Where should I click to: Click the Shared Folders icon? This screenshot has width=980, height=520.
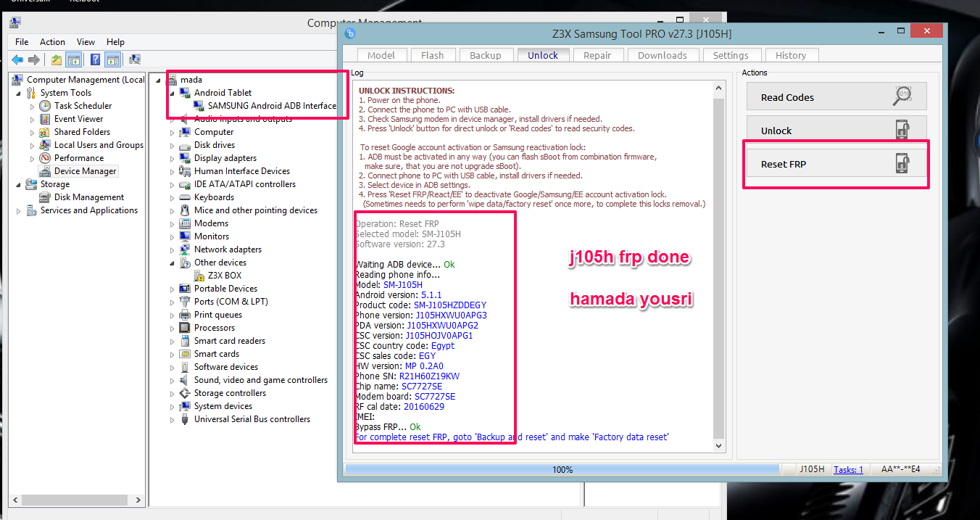45,132
